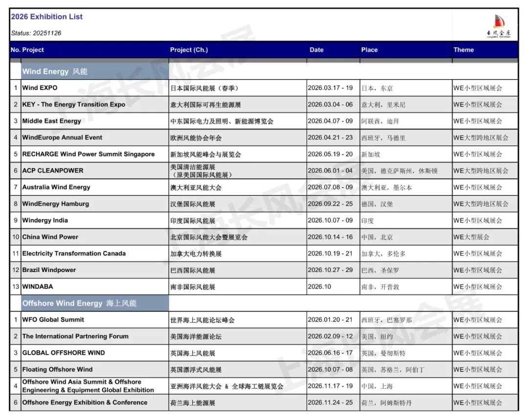Select the date '2026.04.07 - 09'
The image size is (528, 420).
tap(330, 121)
